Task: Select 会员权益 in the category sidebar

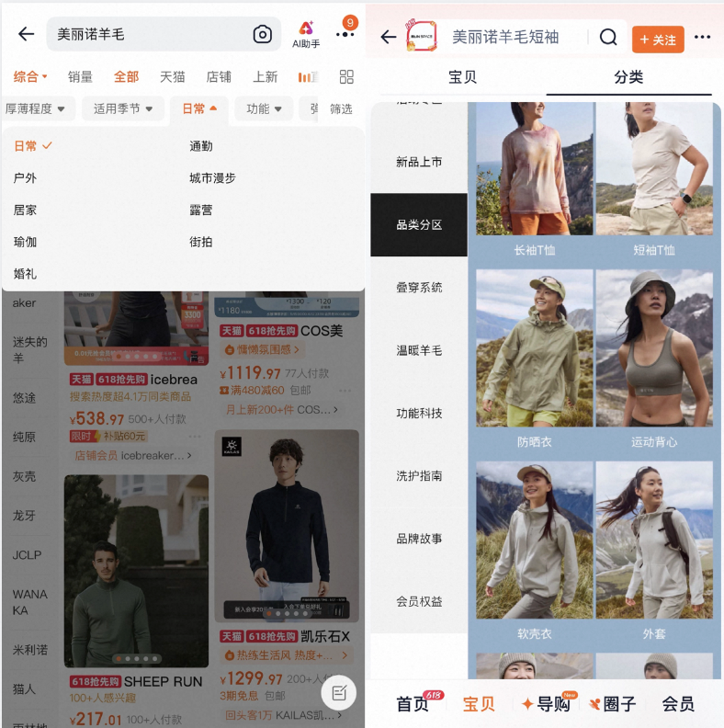Action: 419,602
